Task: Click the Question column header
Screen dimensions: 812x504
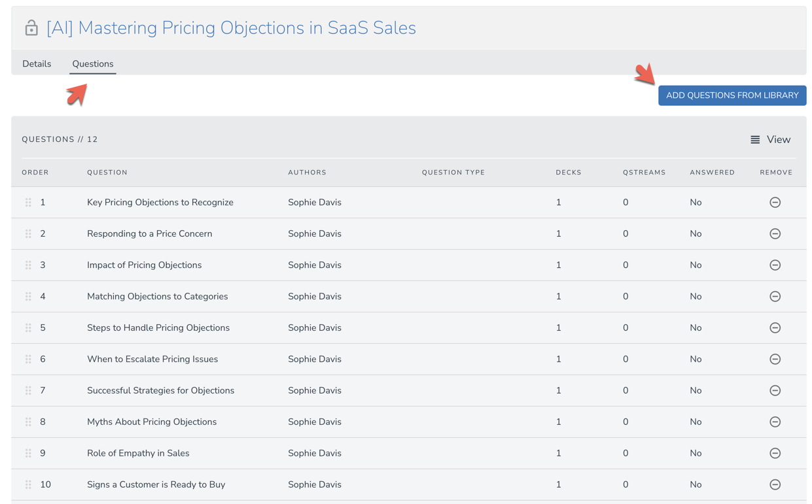Action: pos(107,173)
